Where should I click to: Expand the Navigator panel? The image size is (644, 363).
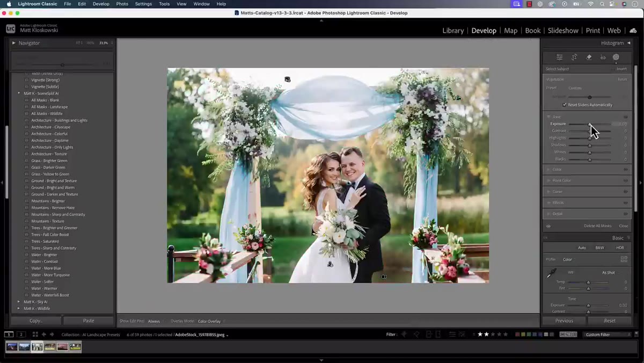pyautogui.click(x=14, y=43)
